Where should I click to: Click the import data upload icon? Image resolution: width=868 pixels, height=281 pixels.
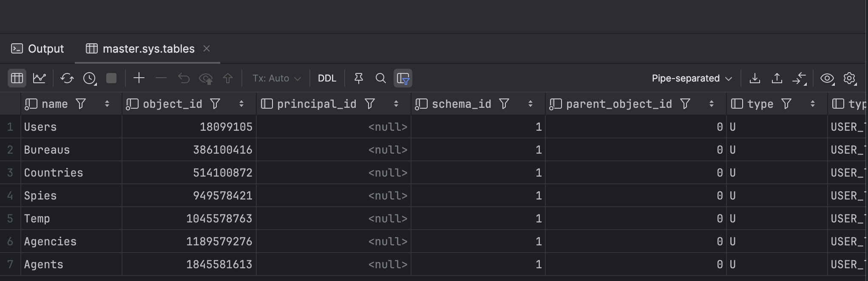coord(777,79)
